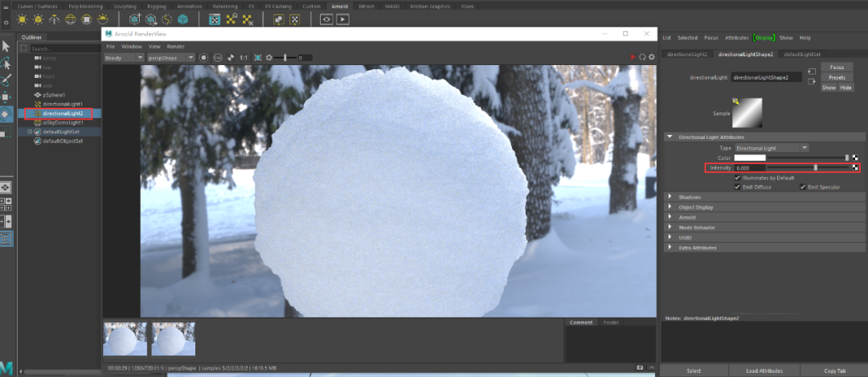Click the Presets button
Image resolution: width=868 pixels, height=377 pixels.
837,77
